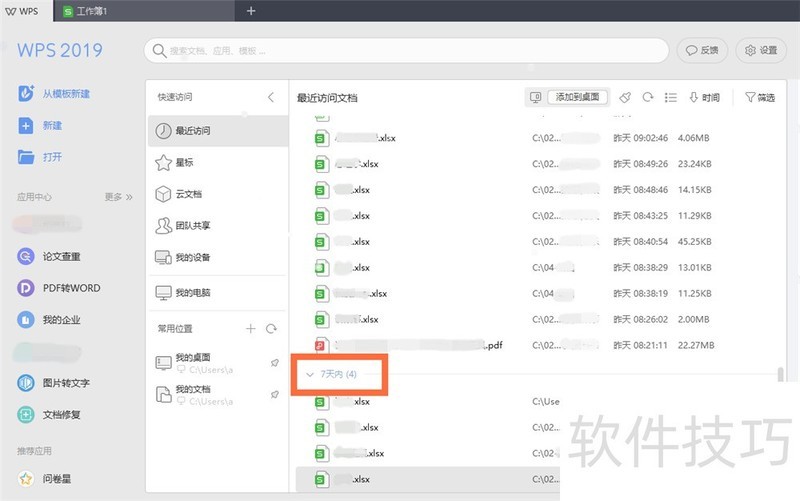
Task: Click the 22.27MB size cell
Action: [x=696, y=345]
